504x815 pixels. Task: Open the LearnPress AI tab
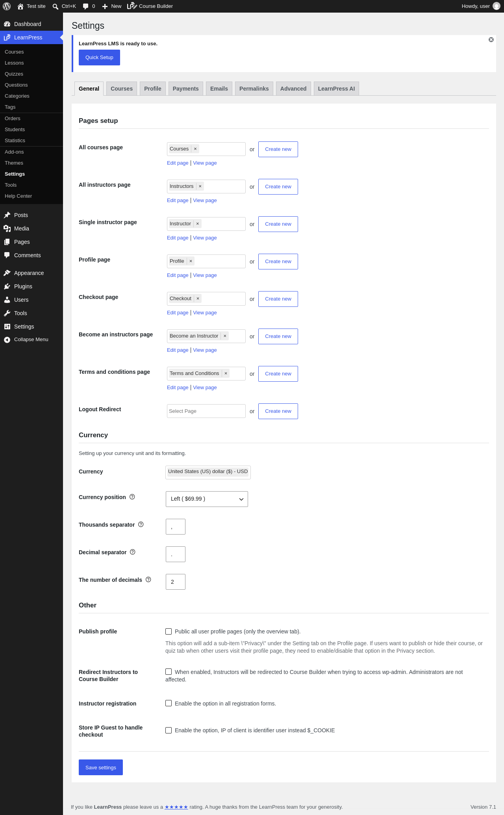(x=336, y=89)
